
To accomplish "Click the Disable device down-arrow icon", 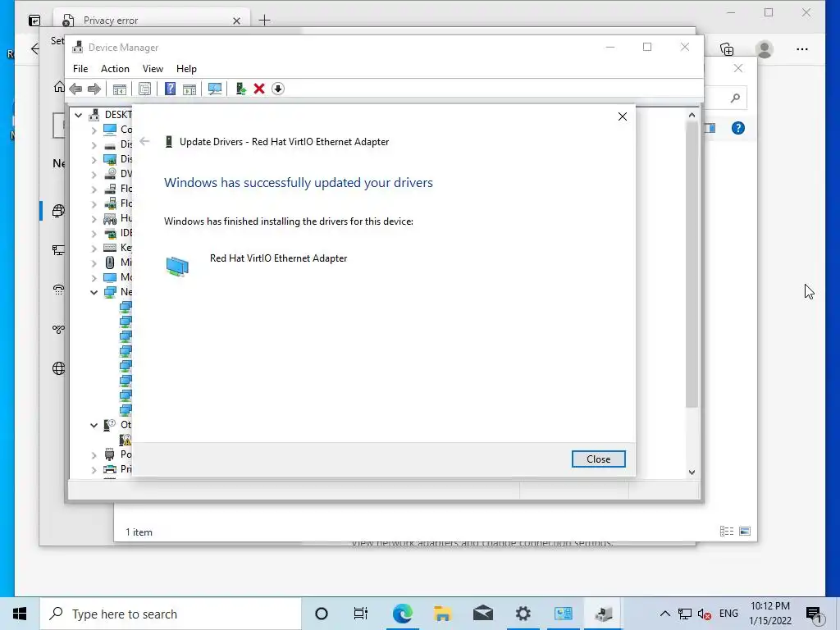I will pyautogui.click(x=277, y=89).
